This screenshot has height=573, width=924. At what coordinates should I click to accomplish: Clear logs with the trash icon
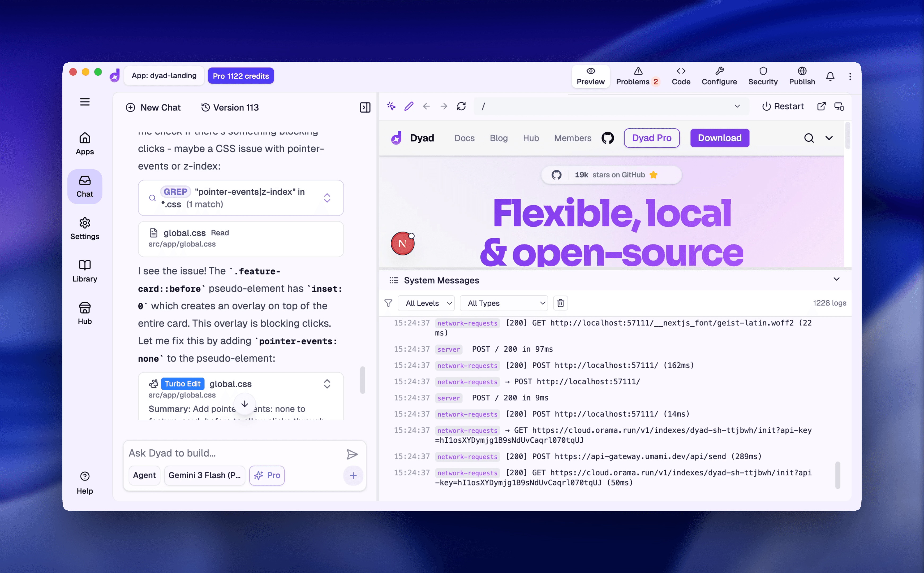(x=560, y=303)
